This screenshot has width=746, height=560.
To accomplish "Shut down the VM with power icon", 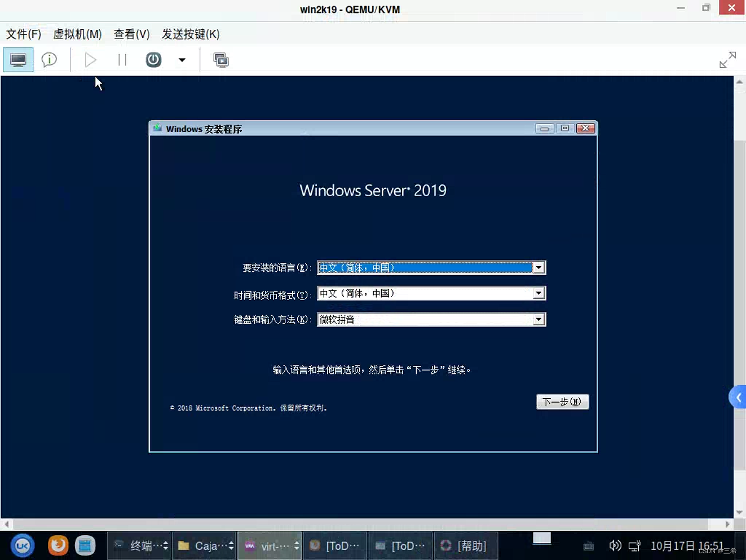I will click(153, 60).
